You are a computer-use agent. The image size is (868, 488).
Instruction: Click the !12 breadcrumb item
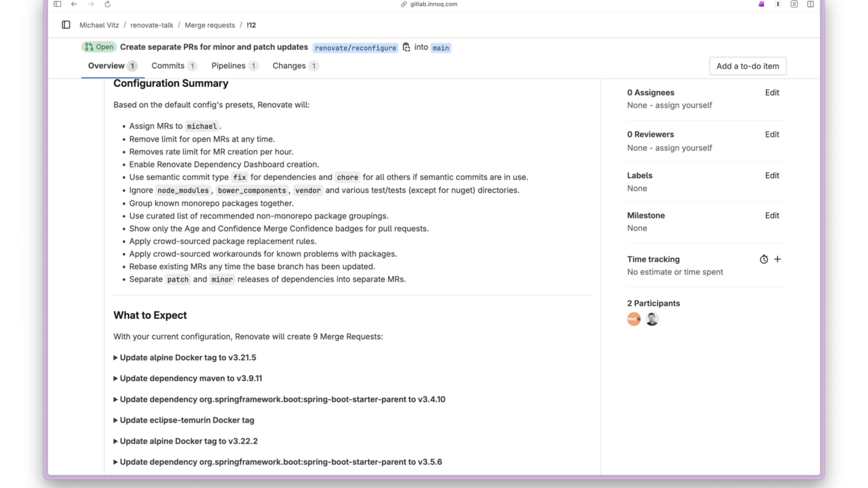tap(251, 25)
